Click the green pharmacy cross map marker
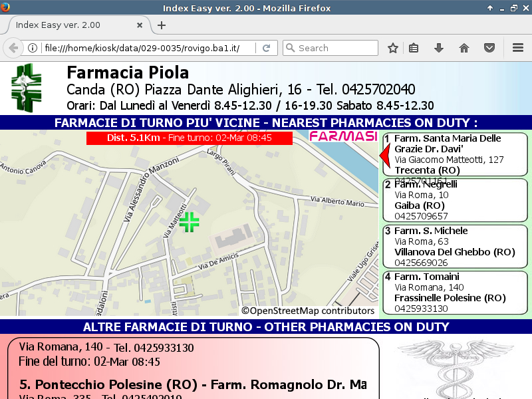Viewport: 532px width, 399px height. tap(190, 222)
